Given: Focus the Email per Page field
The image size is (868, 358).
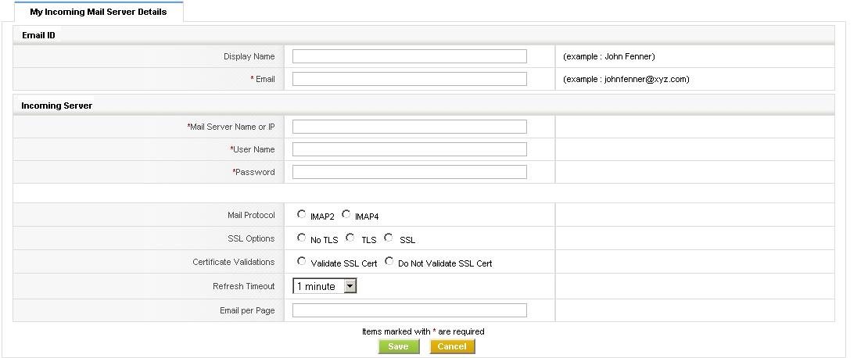Looking at the screenshot, I should click(x=410, y=310).
